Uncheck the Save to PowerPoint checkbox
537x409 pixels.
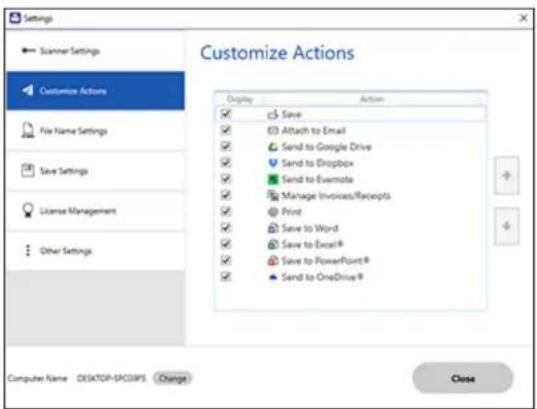[x=226, y=260]
